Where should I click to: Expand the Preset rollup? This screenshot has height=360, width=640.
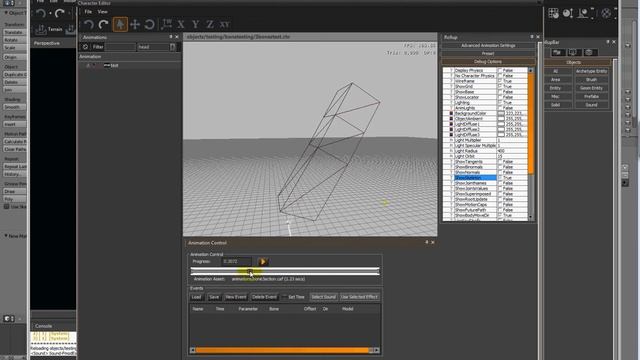click(488, 53)
